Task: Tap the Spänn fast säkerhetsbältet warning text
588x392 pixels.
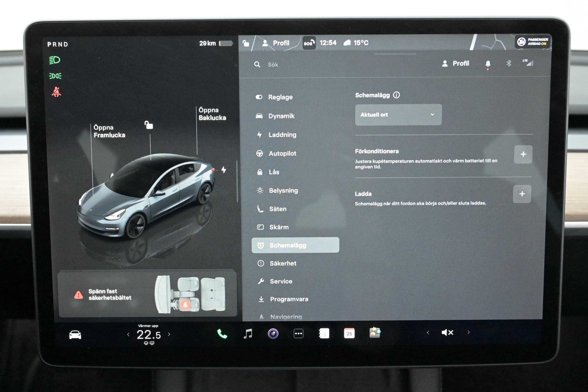Action: pos(110,294)
